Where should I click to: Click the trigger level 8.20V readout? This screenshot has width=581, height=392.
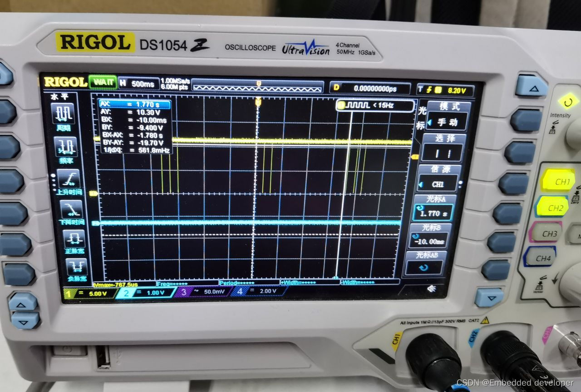pos(446,90)
